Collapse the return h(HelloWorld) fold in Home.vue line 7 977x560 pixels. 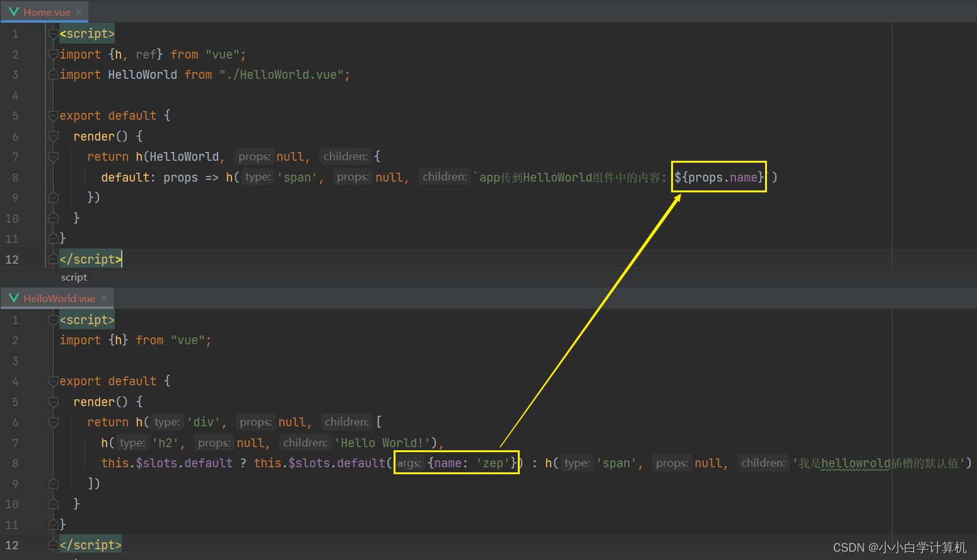point(54,157)
